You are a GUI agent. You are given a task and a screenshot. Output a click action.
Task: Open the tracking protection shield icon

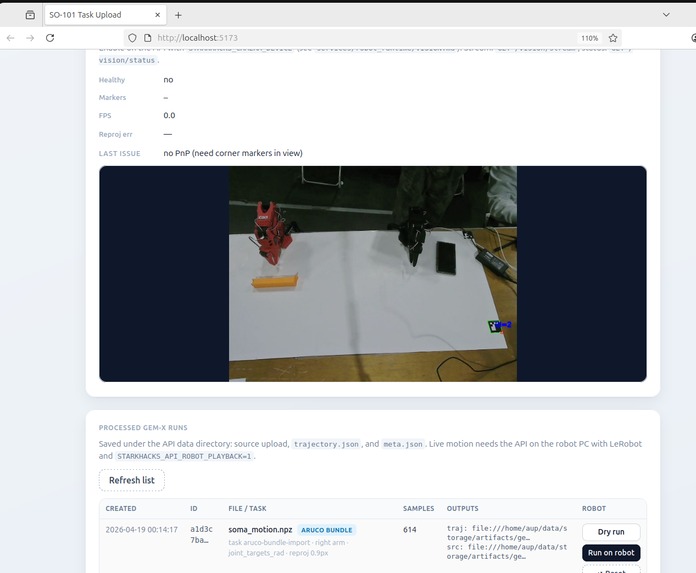pyautogui.click(x=132, y=38)
